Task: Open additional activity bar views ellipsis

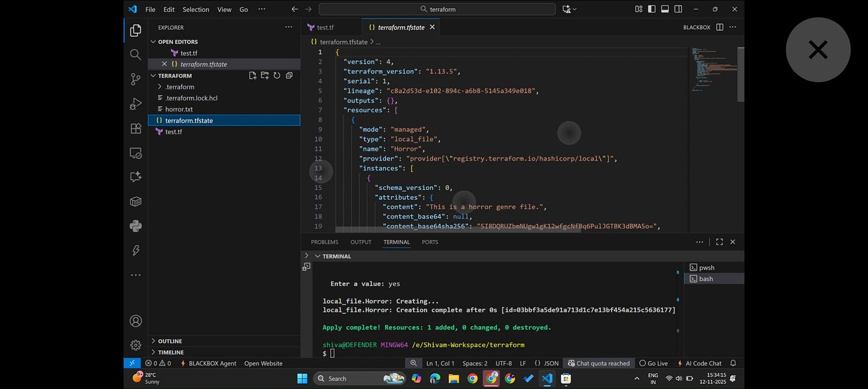Action: [135, 275]
